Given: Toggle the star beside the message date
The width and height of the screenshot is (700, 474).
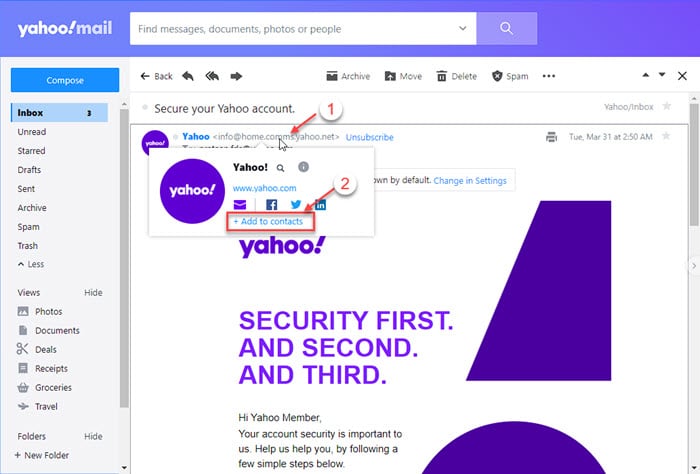Looking at the screenshot, I should 666,136.
